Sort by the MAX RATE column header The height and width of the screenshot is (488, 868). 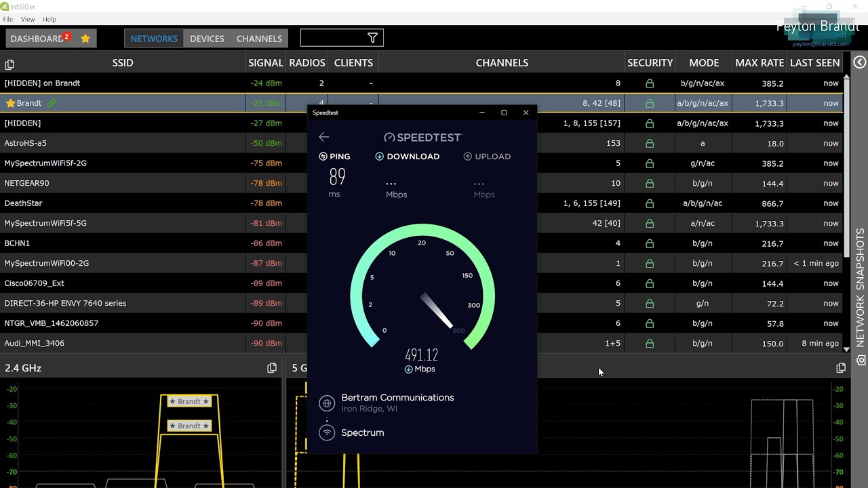point(759,62)
